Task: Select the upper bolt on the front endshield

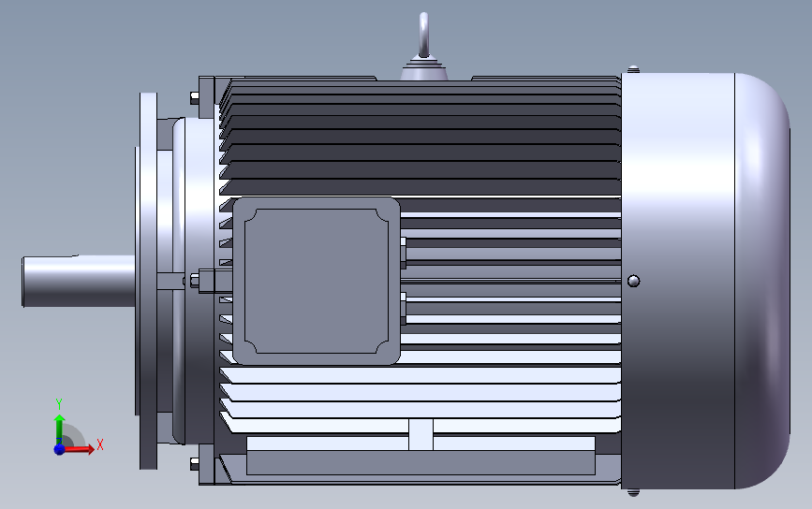Action: tap(195, 97)
